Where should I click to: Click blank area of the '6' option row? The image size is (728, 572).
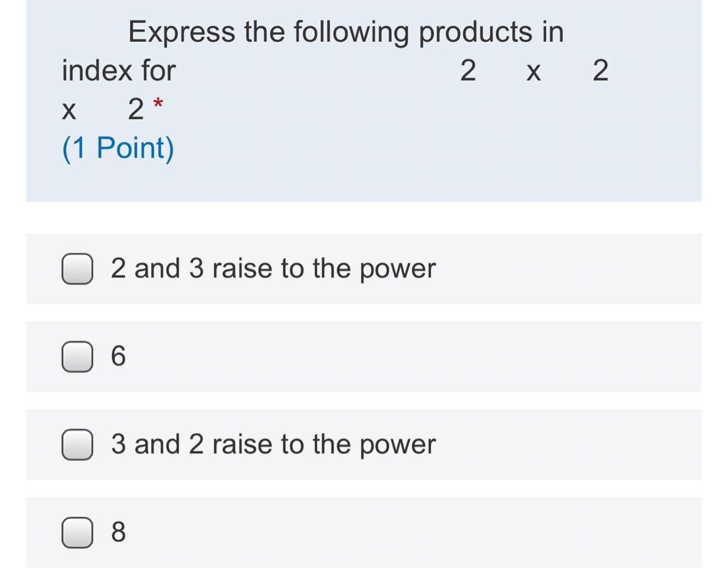(x=425, y=357)
